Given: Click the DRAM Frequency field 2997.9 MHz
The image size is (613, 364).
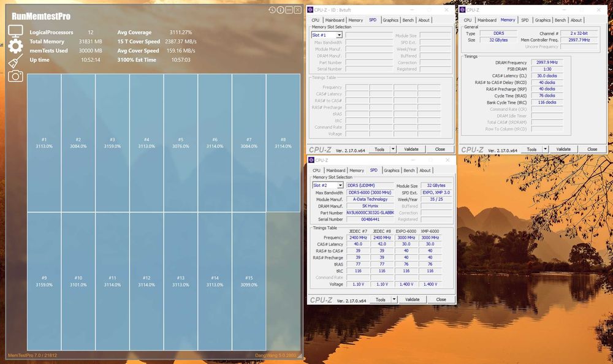Looking at the screenshot, I should point(547,63).
